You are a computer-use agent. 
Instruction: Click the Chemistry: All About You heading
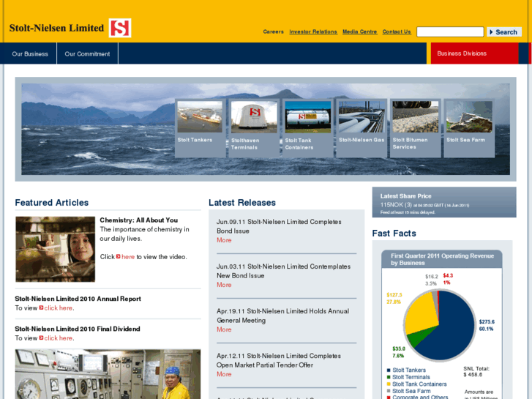139,220
